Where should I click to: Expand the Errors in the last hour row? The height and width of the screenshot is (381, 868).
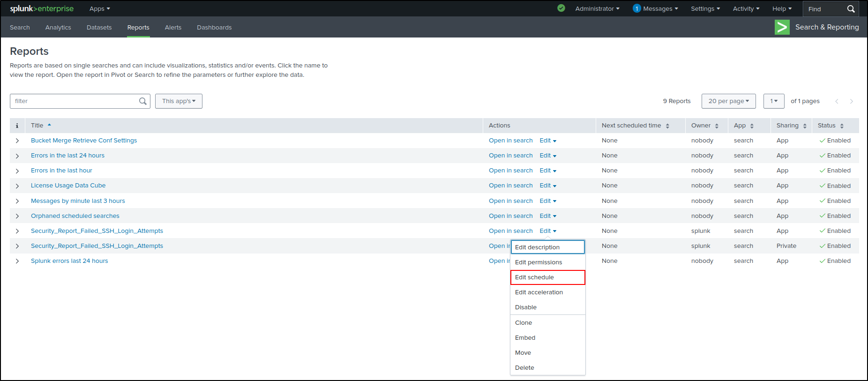(17, 171)
